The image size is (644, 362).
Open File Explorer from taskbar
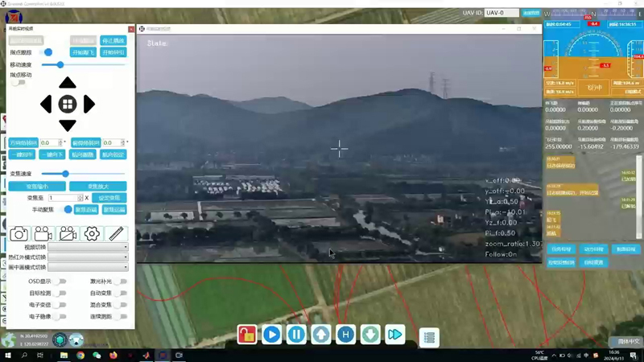(x=64, y=356)
